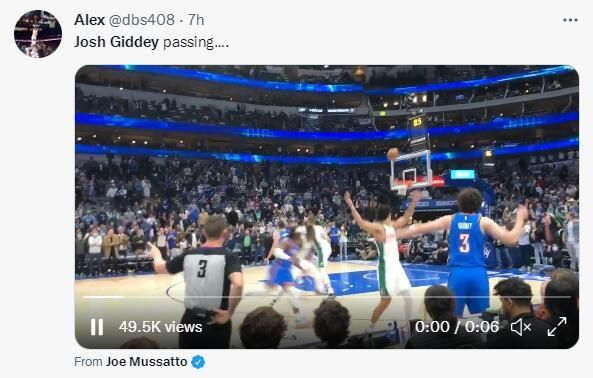Click the 0:06 video duration label
The height and width of the screenshot is (378, 593).
pos(482,327)
